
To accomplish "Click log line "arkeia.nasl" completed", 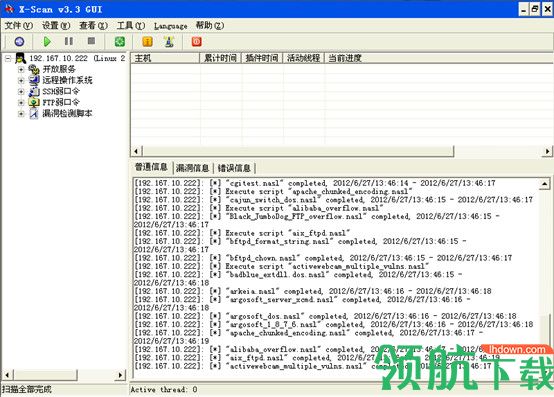I will [x=313, y=291].
